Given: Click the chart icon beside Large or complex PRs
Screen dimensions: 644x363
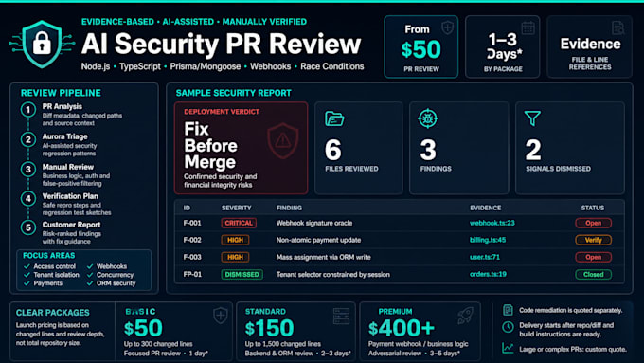Looking at the screenshot, I should tap(508, 348).
